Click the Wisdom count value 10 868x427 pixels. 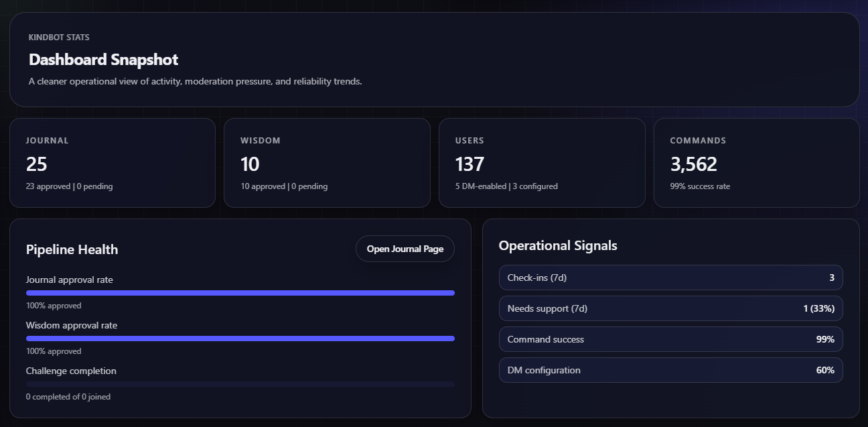(250, 164)
